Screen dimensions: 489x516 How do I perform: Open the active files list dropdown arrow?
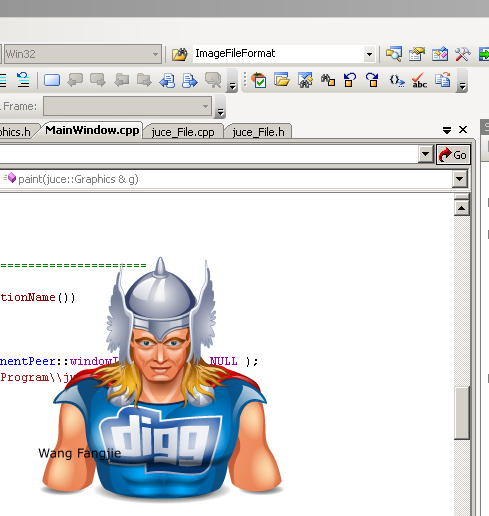(x=447, y=130)
